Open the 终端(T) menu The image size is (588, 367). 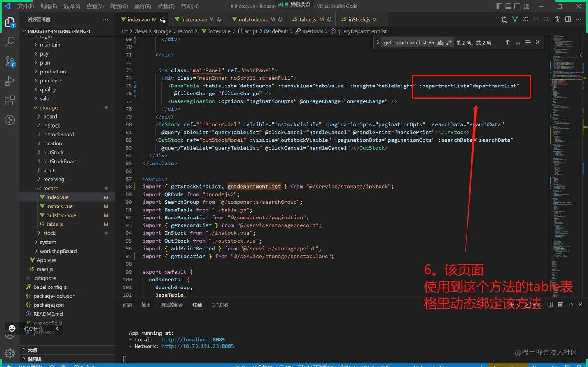166,6
